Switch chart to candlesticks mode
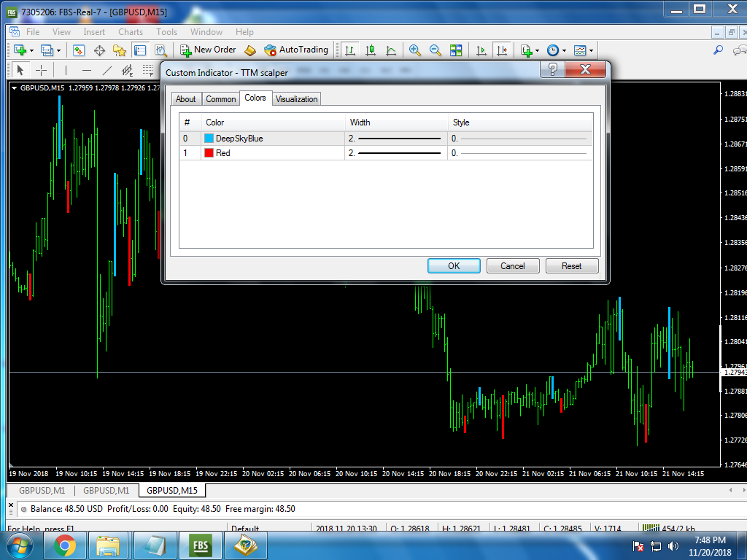 pos(370,50)
